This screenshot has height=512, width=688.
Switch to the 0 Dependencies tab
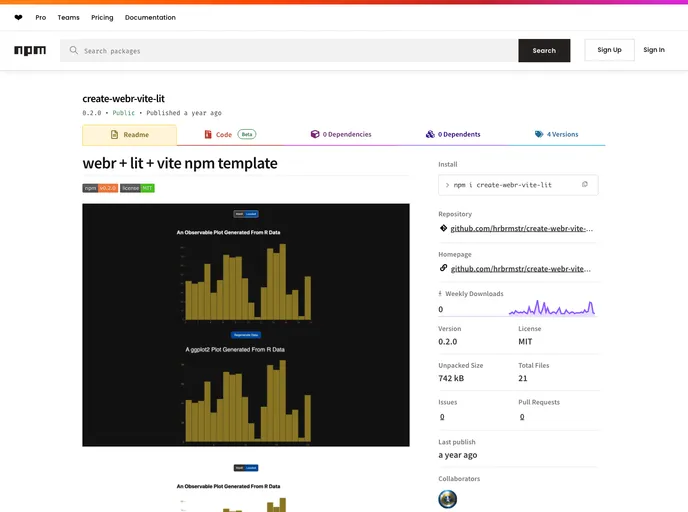click(x=341, y=134)
